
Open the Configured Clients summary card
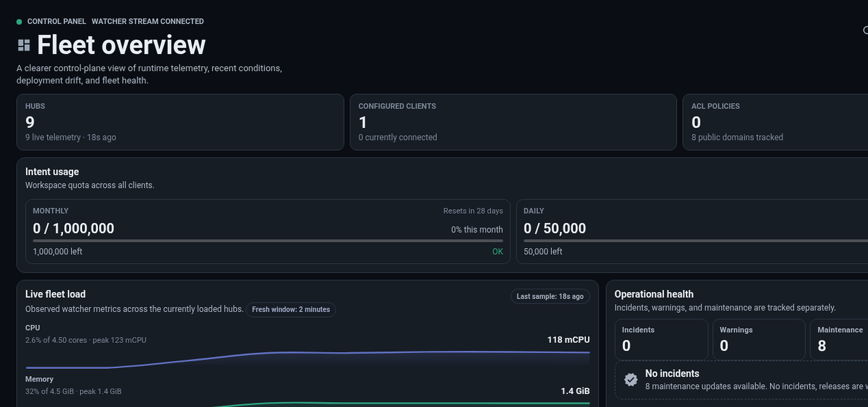513,122
